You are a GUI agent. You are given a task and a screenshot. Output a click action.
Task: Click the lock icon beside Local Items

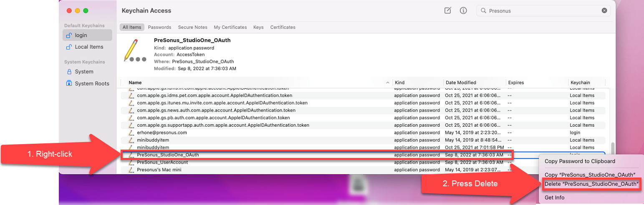coord(69,47)
